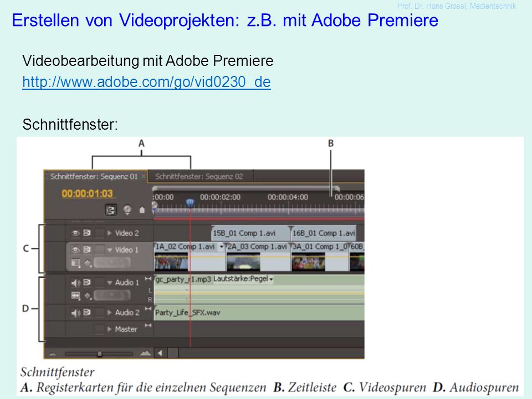This screenshot has width=532, height=399.
Task: Select the 15B_01 Comp 1.avi clip
Action: 250,233
